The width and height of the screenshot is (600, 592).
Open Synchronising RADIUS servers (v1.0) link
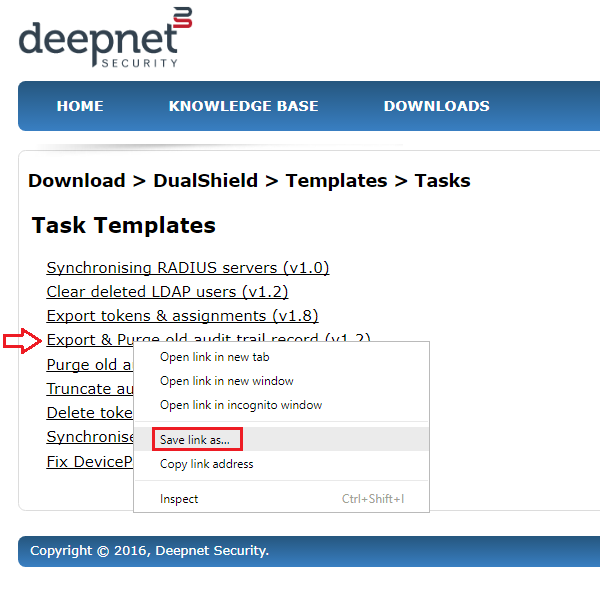pyautogui.click(x=187, y=268)
